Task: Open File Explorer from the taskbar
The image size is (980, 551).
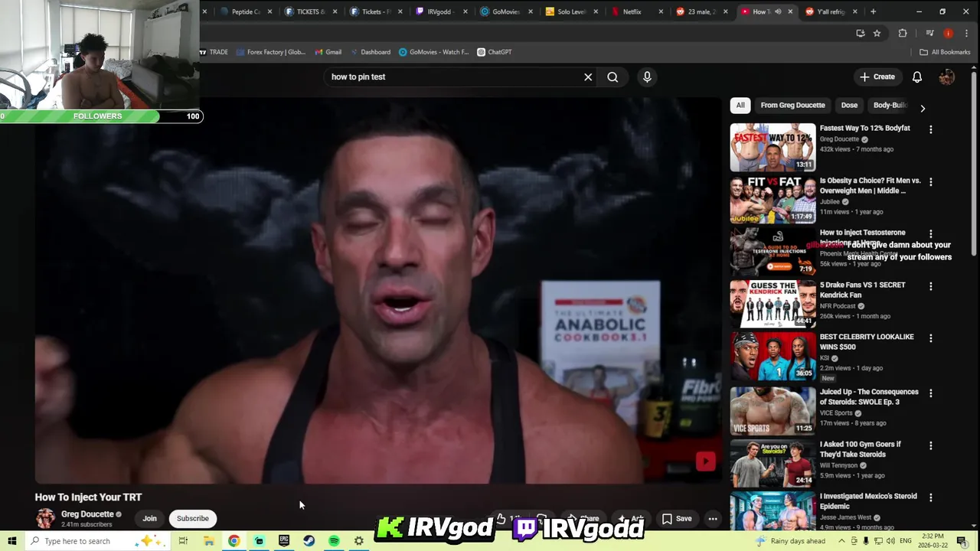Action: click(208, 541)
